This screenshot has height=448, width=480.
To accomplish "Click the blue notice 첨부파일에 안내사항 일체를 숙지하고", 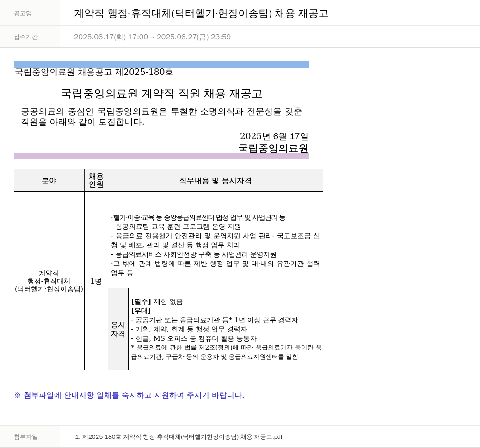I will pyautogui.click(x=129, y=395).
